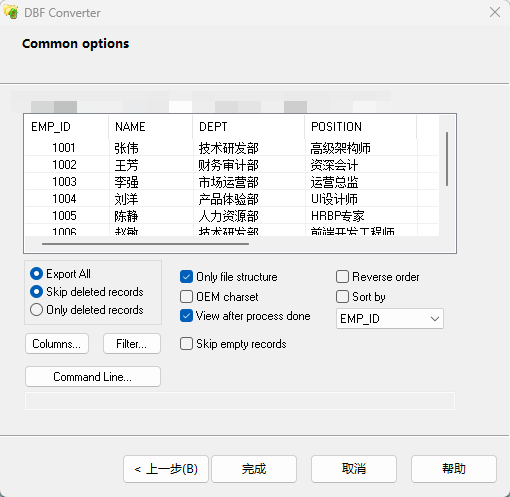The height and width of the screenshot is (497, 510).
Task: Click the vertical scrollbar of preview table
Action: (447, 159)
